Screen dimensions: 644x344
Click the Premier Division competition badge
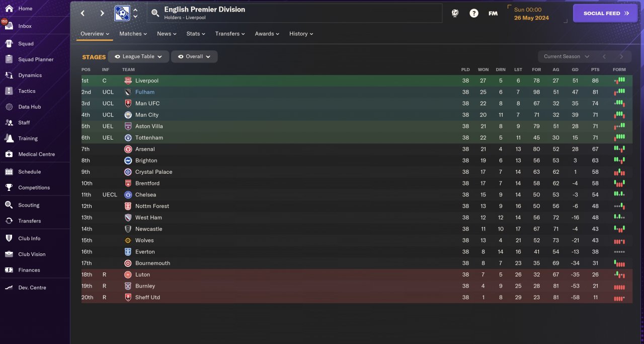[x=122, y=13]
